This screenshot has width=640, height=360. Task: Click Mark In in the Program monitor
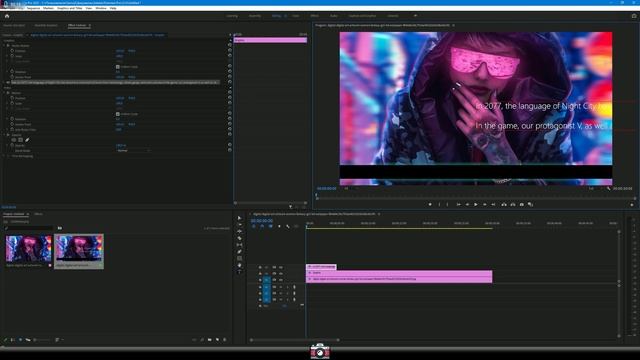(439, 204)
